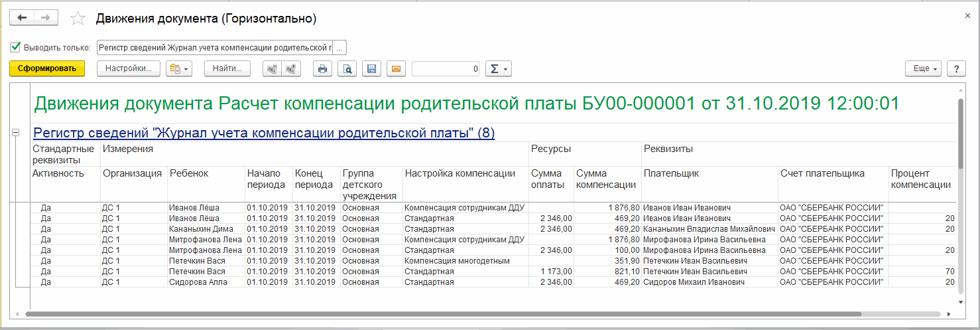Open print preview of the report

(x=347, y=68)
